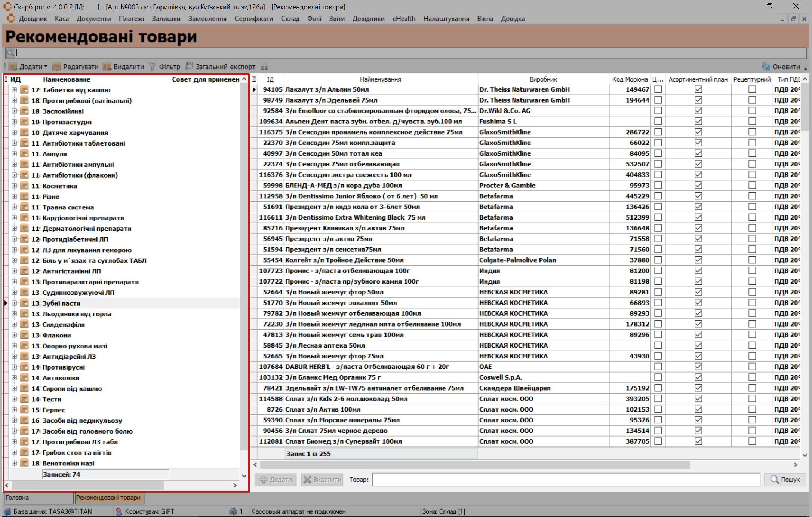Toggle Асортиментний план checkbox for Лакалут Альпин
Image resolution: width=812 pixels, height=517 pixels.
click(698, 89)
